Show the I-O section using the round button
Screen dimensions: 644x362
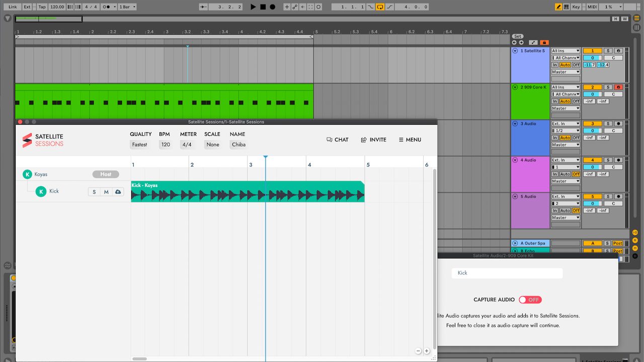[x=635, y=232]
